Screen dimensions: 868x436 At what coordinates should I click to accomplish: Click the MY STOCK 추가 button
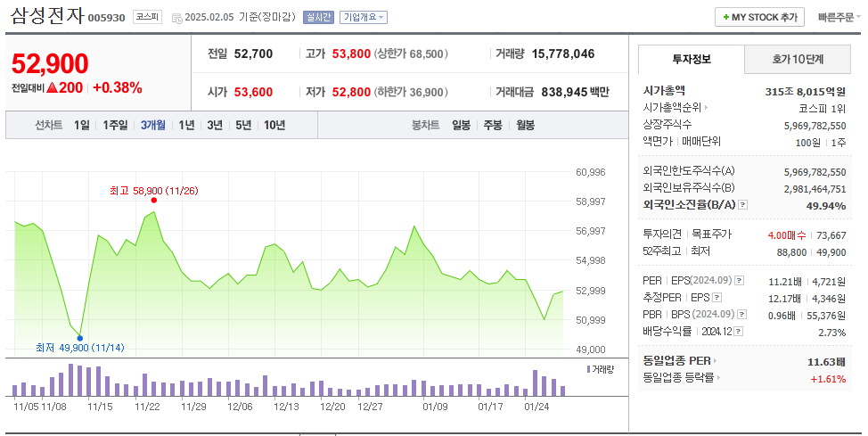click(x=759, y=17)
